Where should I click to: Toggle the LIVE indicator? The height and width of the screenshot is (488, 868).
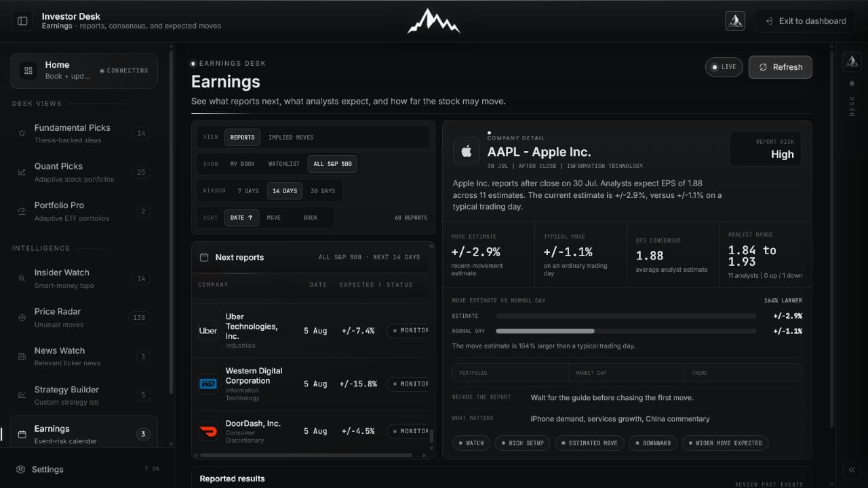pyautogui.click(x=724, y=67)
